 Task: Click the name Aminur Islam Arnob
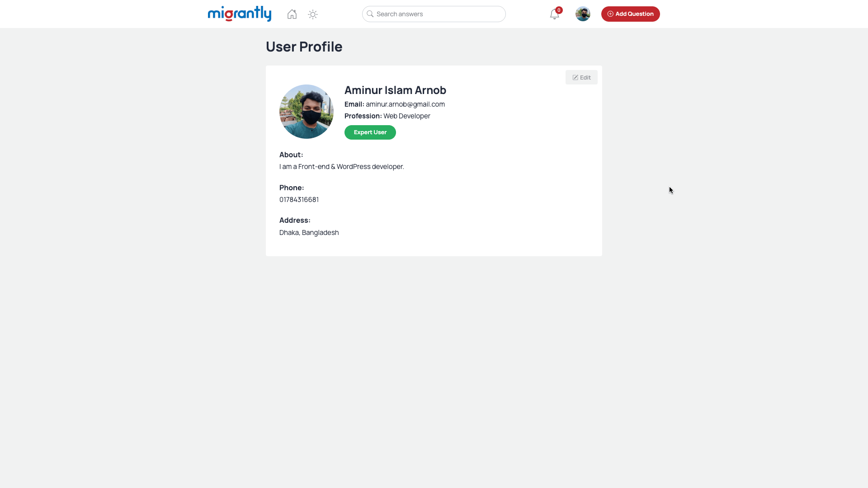point(395,90)
